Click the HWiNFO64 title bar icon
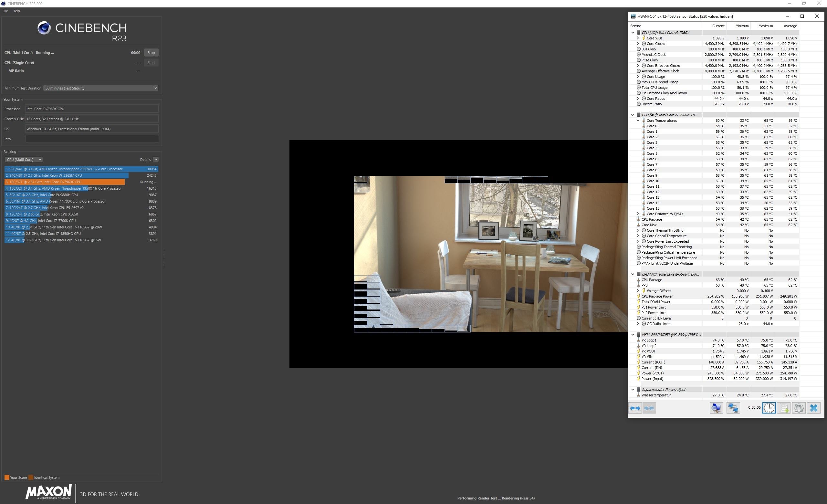Screen dimensions: 827x504 point(633,16)
